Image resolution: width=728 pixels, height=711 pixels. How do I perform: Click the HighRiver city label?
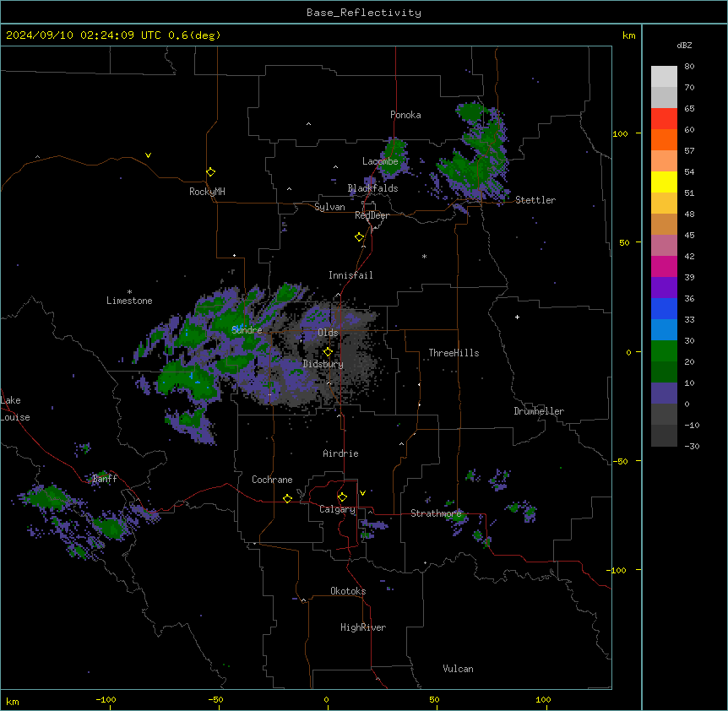click(x=363, y=627)
